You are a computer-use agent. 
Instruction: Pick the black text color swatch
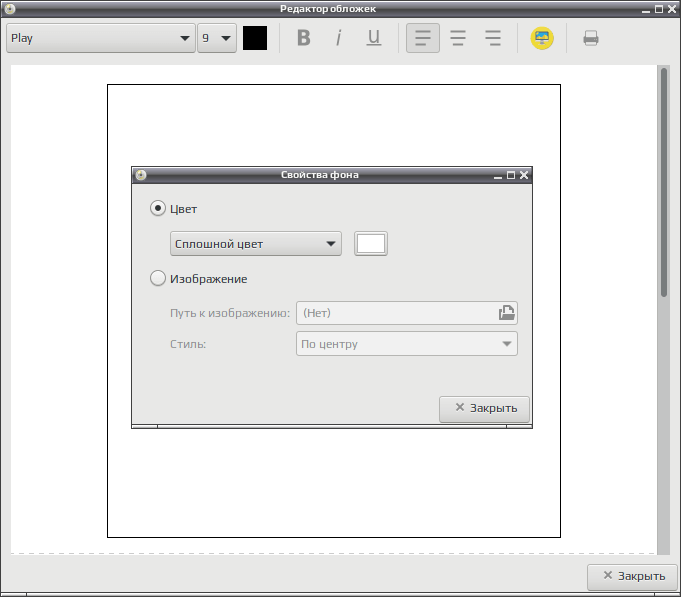point(255,38)
